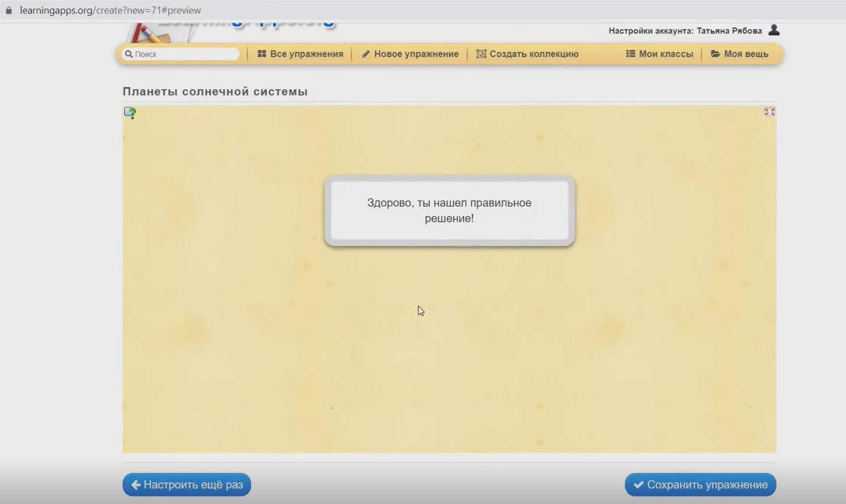Image resolution: width=846 pixels, height=504 pixels.
Task: Click the magnifier icon in the search box
Action: pyautogui.click(x=129, y=55)
